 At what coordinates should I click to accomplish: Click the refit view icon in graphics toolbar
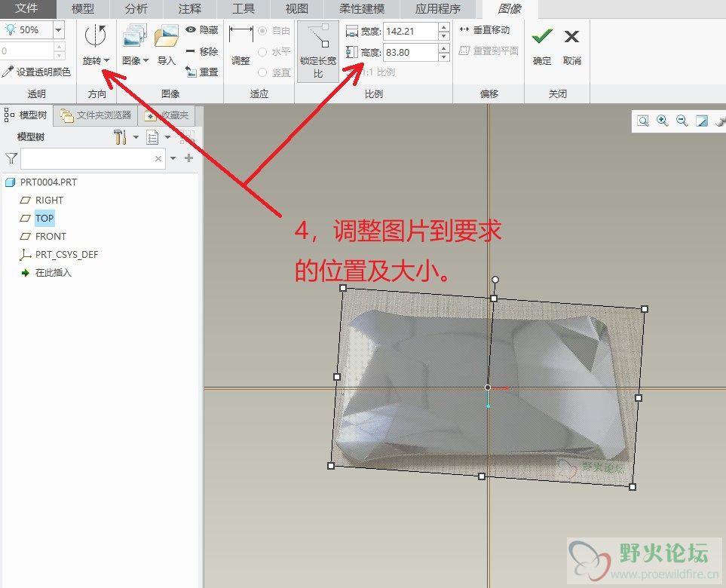point(643,121)
